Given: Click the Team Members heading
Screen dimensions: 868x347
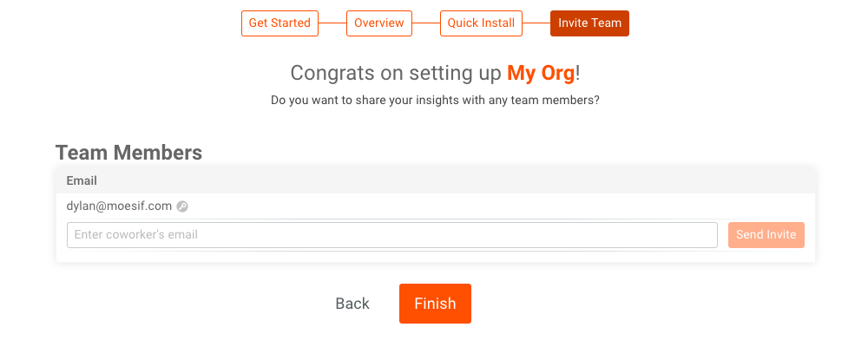Looking at the screenshot, I should (128, 154).
